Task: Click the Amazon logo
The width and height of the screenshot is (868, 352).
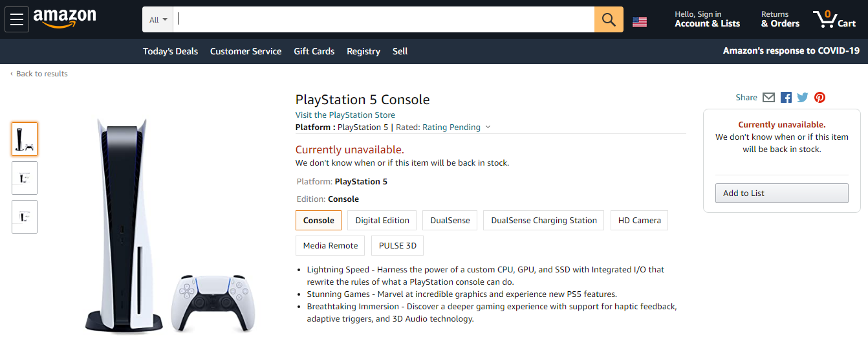Action: 65,18
